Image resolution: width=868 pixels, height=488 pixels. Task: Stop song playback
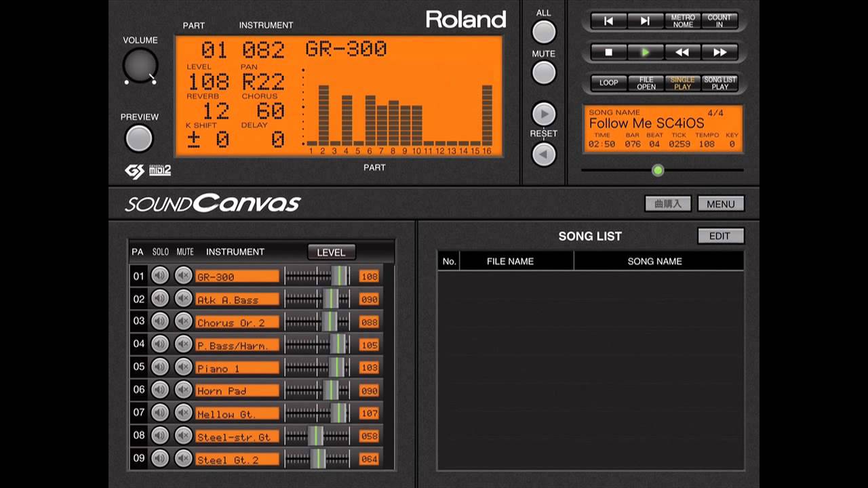pyautogui.click(x=608, y=52)
